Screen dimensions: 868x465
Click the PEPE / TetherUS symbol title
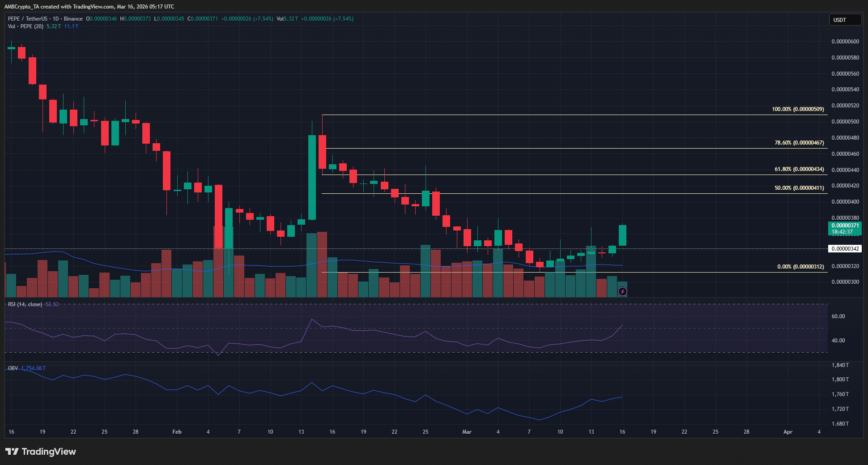click(27, 19)
